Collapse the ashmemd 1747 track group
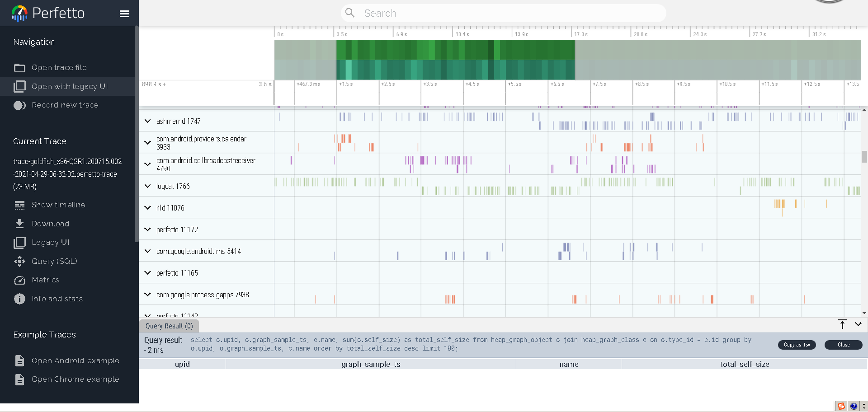Screen dimensions: 868x412 (147, 121)
